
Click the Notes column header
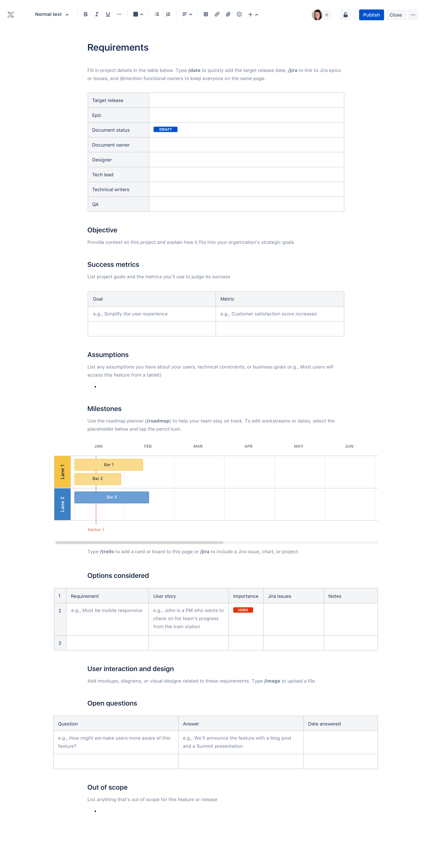tap(350, 596)
